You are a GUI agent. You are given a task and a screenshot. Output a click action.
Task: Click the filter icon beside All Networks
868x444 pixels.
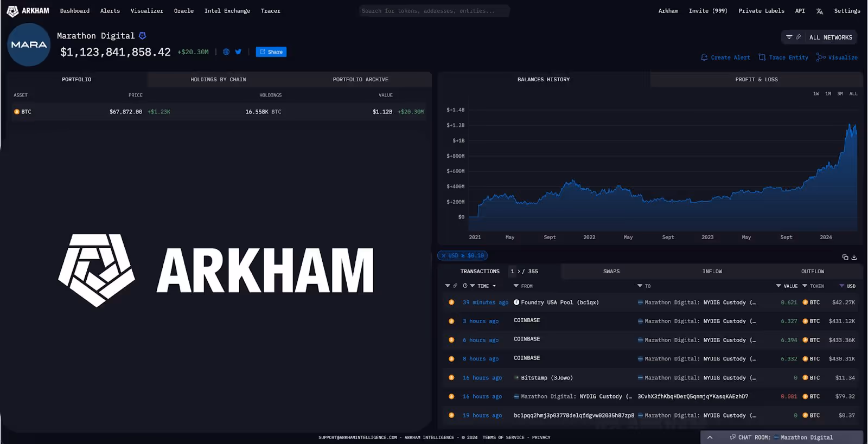[x=789, y=37]
